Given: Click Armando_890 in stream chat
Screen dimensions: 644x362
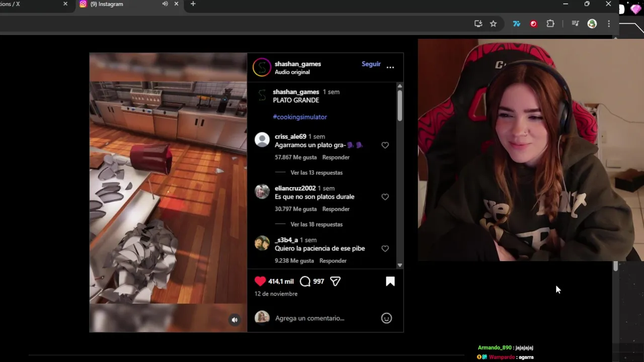Looking at the screenshot, I should point(495,347).
